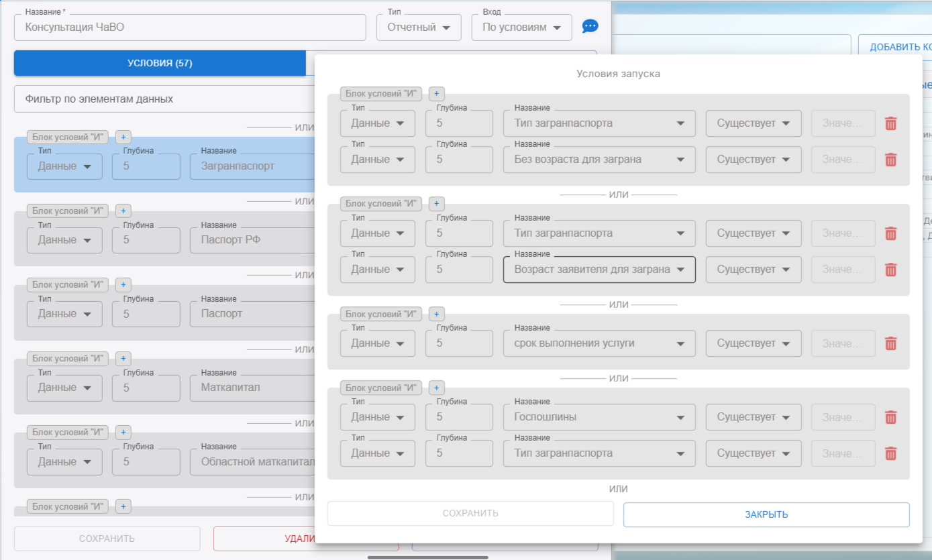Delete the 'Возраст заявителя для заграна' condition row

[x=890, y=270]
